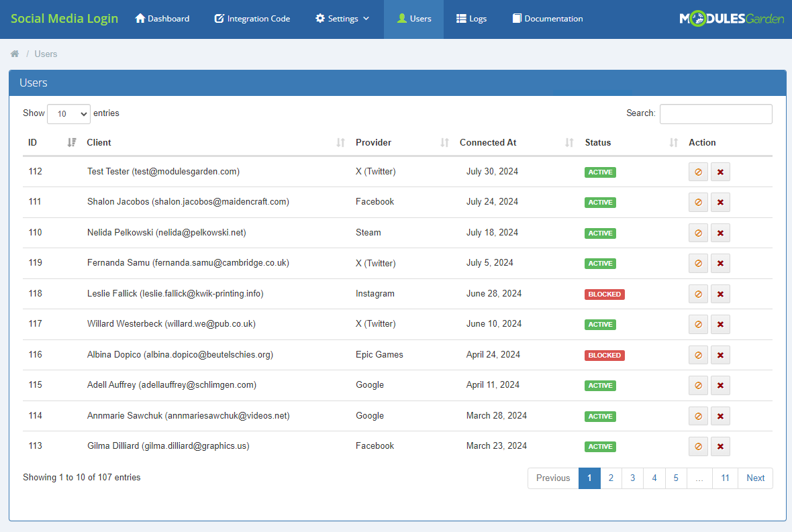792x532 pixels.
Task: Click the ID cell '115'
Action: point(36,385)
